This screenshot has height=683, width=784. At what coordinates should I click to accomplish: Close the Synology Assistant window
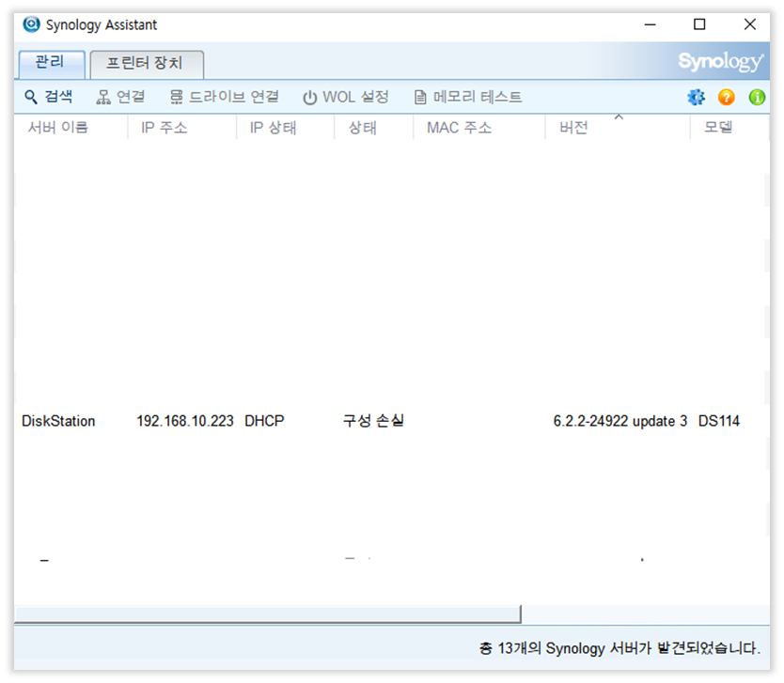click(x=749, y=24)
